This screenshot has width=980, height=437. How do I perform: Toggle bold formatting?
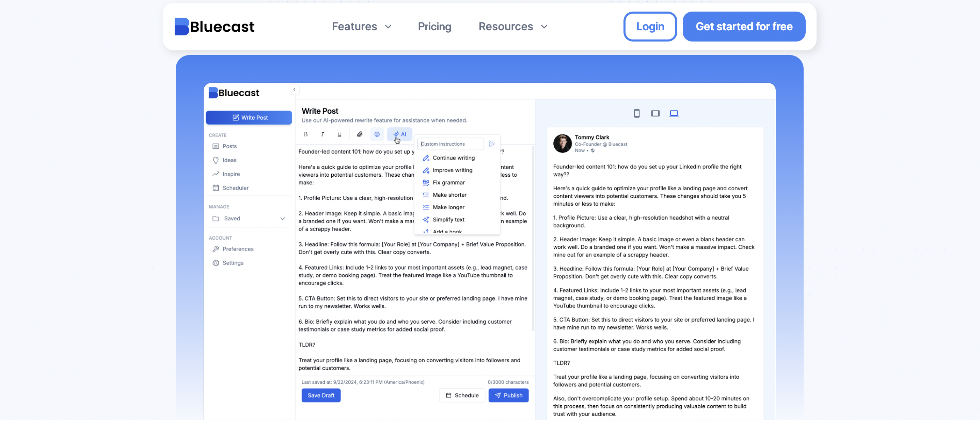(x=305, y=134)
